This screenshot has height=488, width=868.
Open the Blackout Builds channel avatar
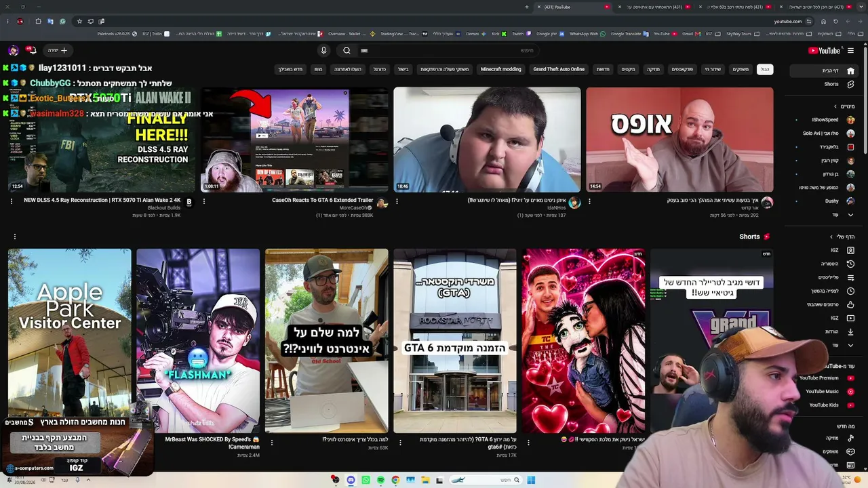click(x=189, y=202)
